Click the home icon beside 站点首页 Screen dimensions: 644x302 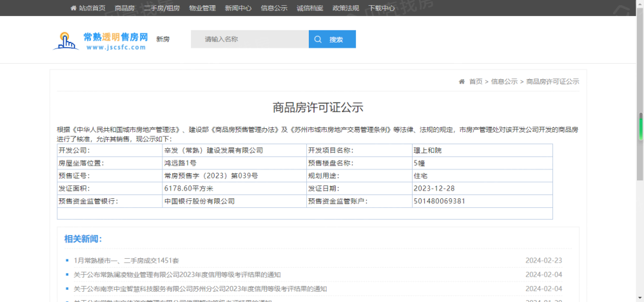point(73,8)
